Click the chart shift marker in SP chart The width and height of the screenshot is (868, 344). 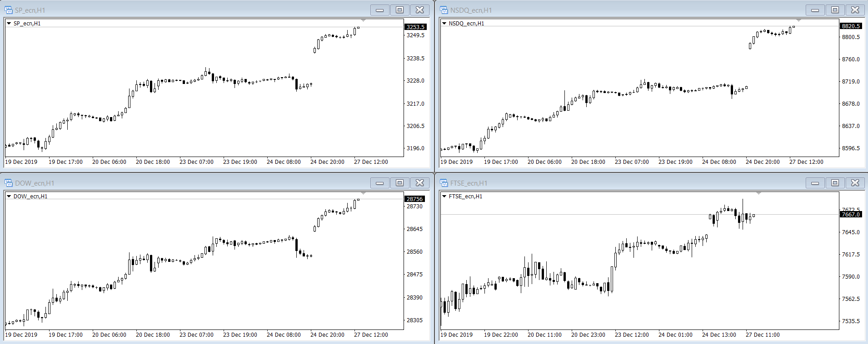[363, 20]
